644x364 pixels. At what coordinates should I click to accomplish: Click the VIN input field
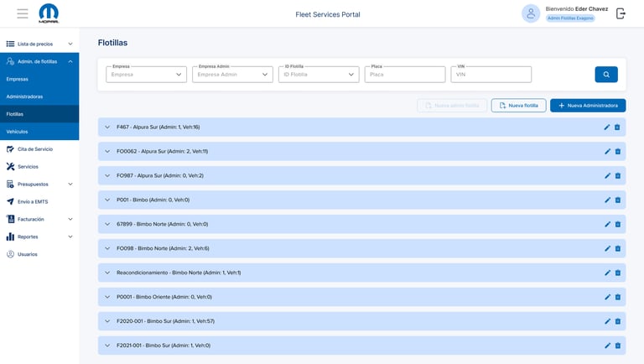(491, 75)
